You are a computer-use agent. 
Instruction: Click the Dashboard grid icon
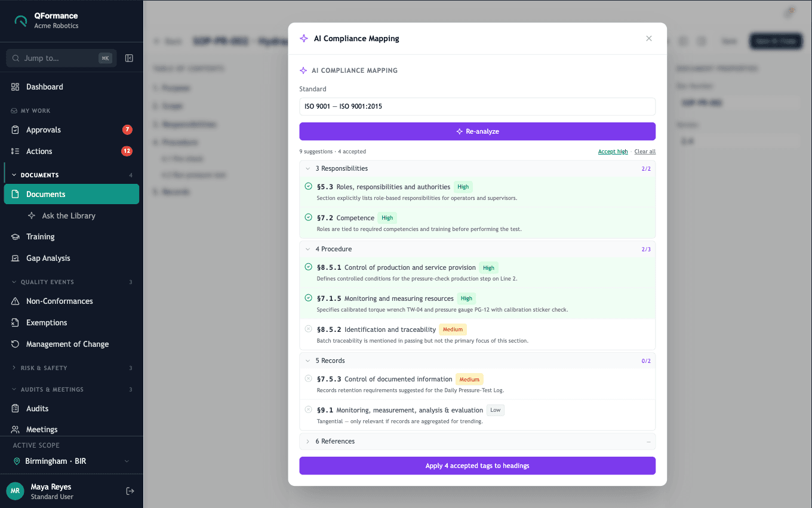(x=16, y=87)
